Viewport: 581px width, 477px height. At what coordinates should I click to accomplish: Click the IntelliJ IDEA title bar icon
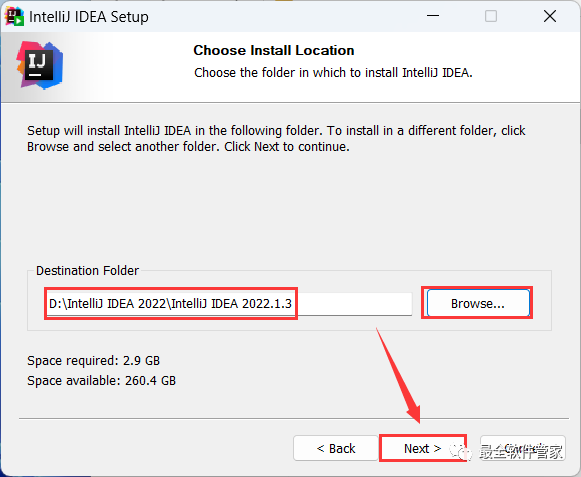point(14,17)
